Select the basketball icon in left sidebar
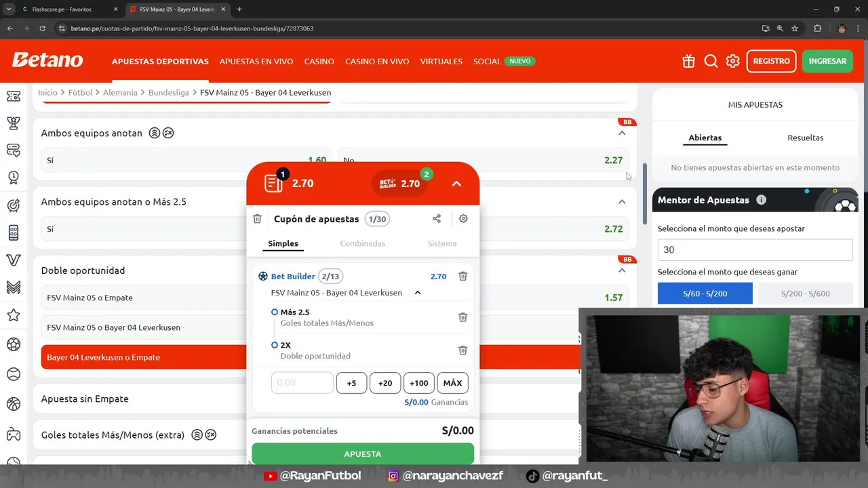 click(13, 404)
